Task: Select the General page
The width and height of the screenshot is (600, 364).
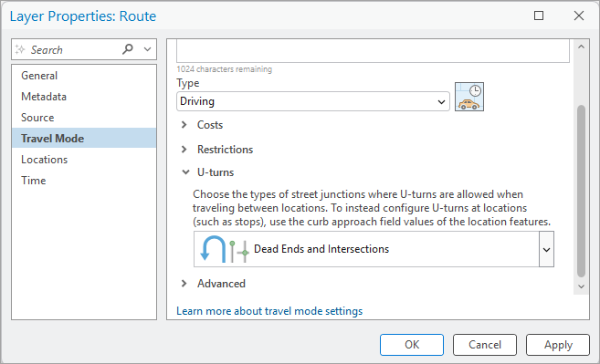Action: (84, 76)
